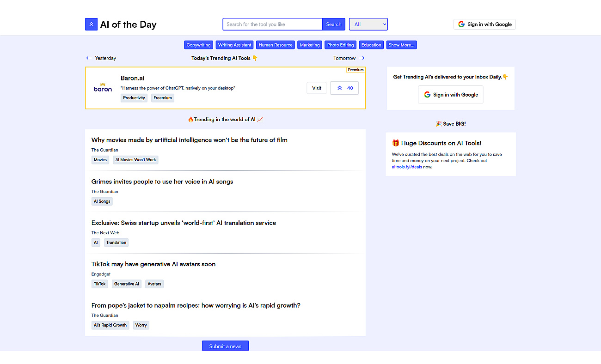Open TikTok generative AI avatars article
This screenshot has height=364, width=601.
[x=153, y=264]
